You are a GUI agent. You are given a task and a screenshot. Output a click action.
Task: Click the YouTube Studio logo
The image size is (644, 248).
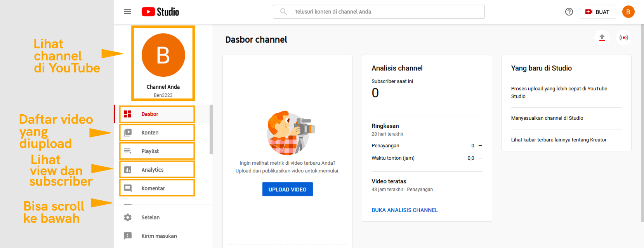coord(160,12)
